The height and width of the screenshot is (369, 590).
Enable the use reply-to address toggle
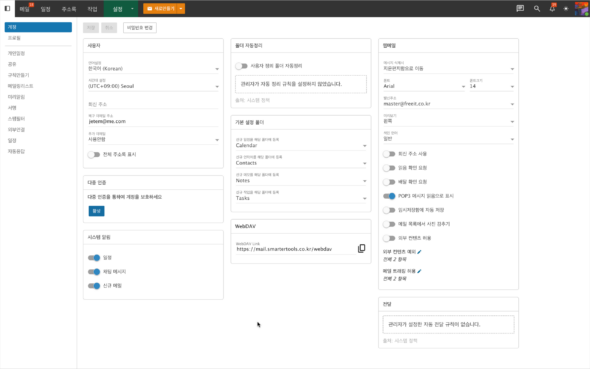389,154
